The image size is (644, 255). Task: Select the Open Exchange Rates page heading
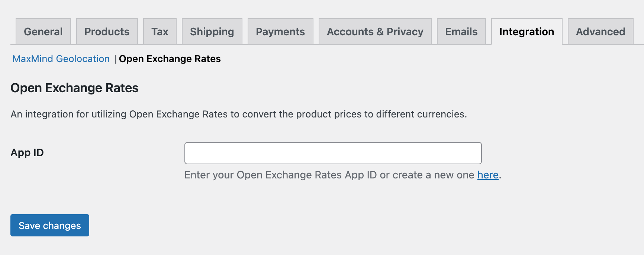(74, 88)
